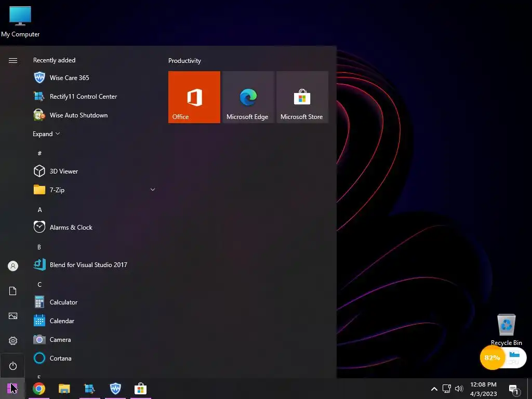Screen dimensions: 532x399
Task: Open Wise Auto Shutdown app
Action: coord(95,115)
